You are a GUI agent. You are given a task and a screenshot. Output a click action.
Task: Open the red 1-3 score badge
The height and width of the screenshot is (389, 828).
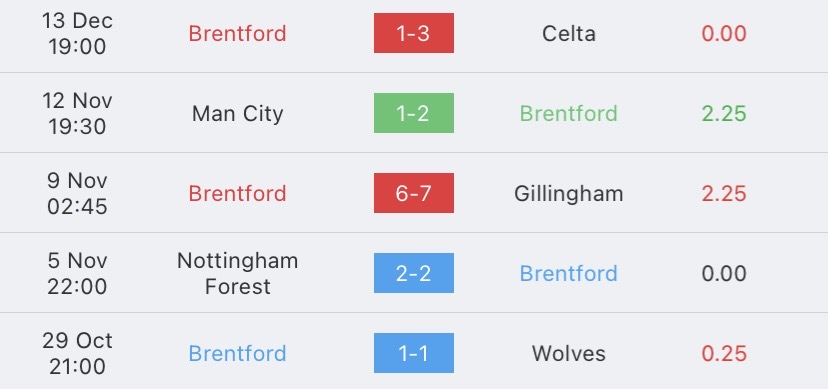pyautogui.click(x=413, y=33)
